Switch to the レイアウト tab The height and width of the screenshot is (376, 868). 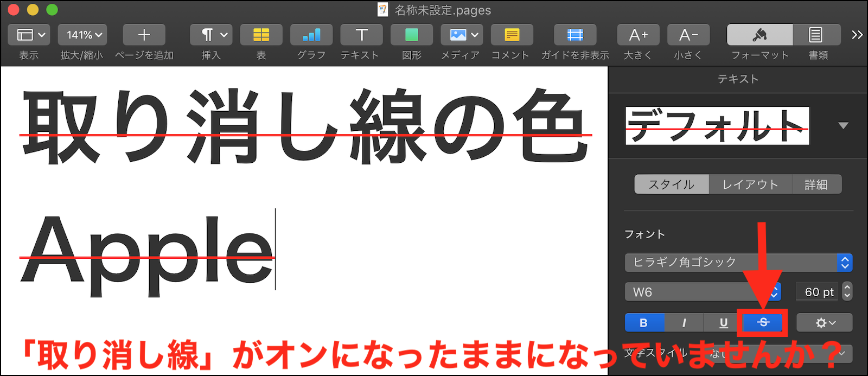click(x=750, y=184)
